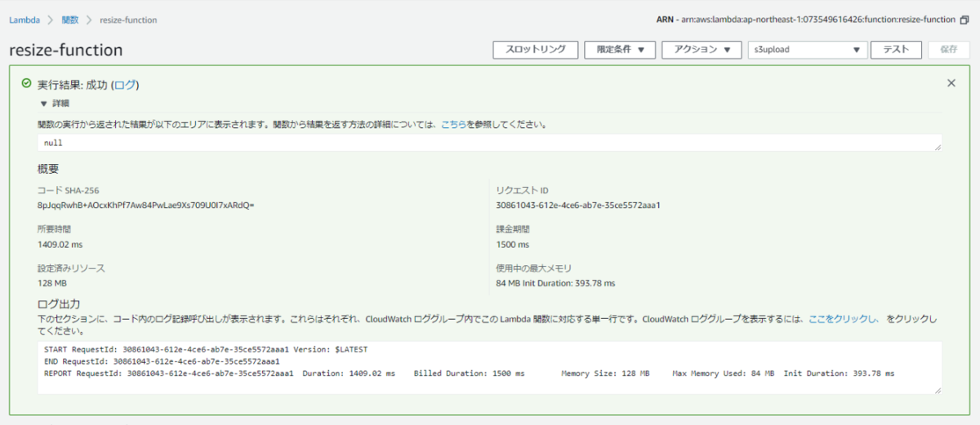Click the 保存 save button
The width and height of the screenshot is (980, 425).
(x=949, y=50)
